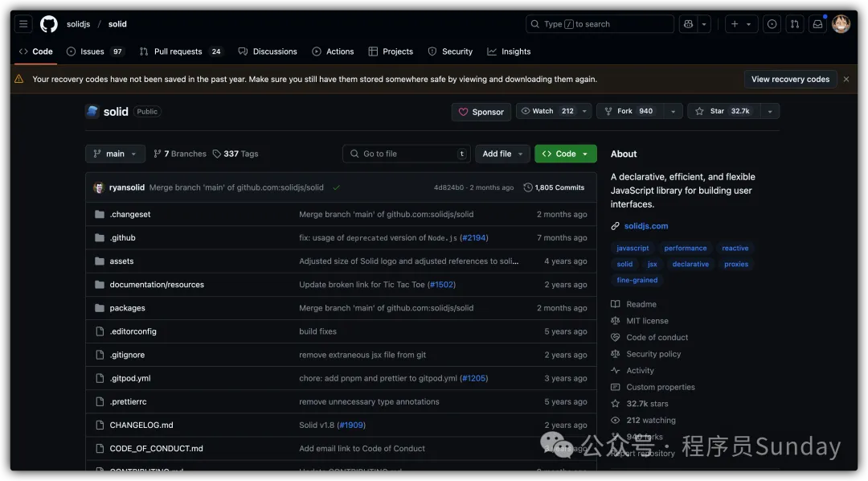This screenshot has height=481, width=868.
Task: Open the green Code dropdown
Action: tap(565, 154)
